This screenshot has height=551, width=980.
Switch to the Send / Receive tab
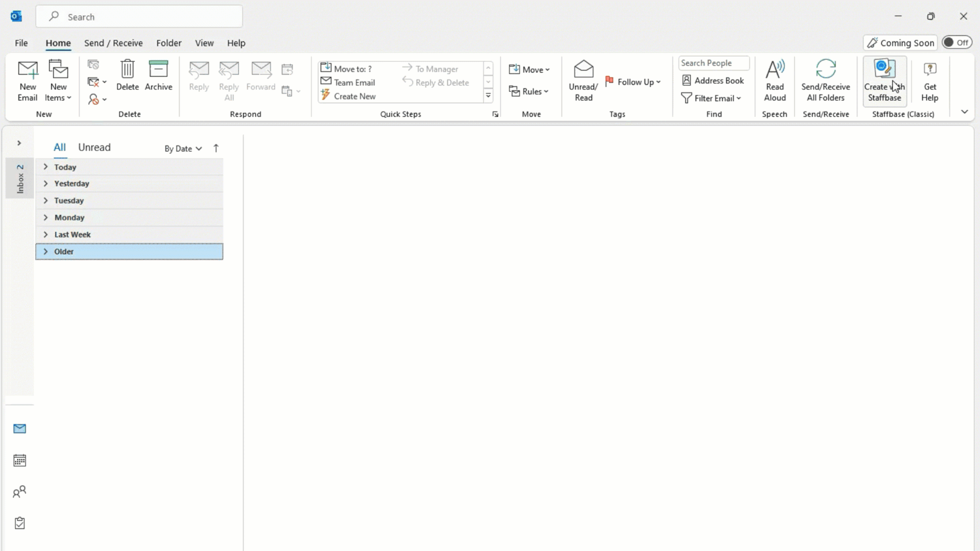[114, 43]
